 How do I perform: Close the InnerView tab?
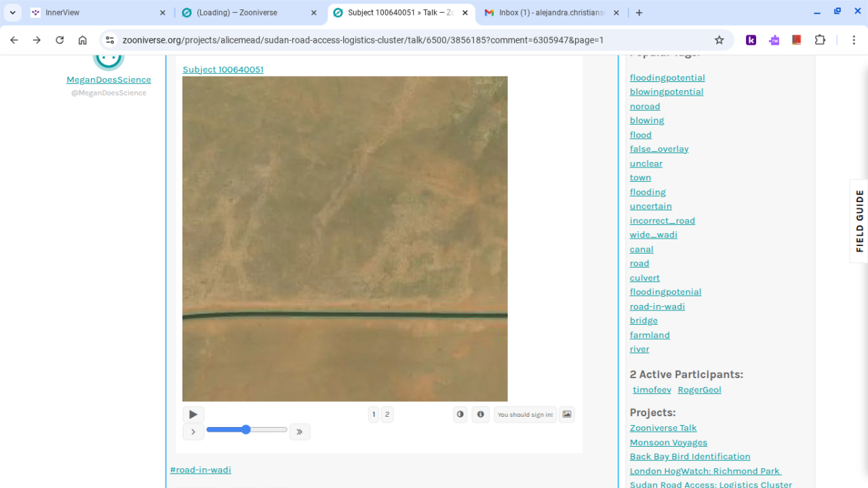(163, 13)
